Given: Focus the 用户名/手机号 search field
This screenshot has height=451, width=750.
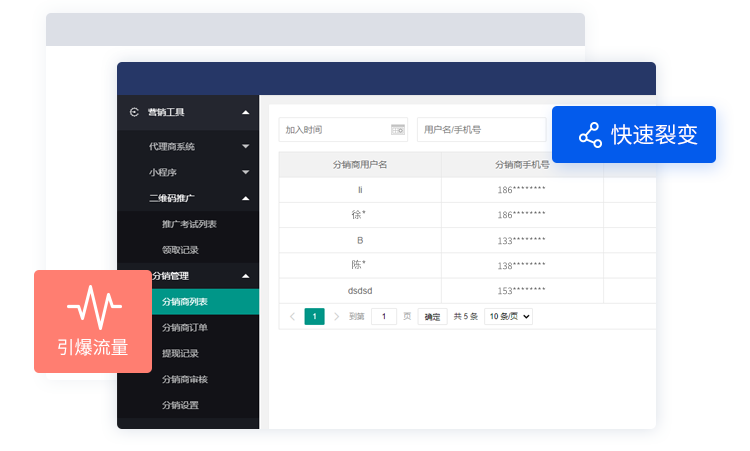Looking at the screenshot, I should [480, 130].
